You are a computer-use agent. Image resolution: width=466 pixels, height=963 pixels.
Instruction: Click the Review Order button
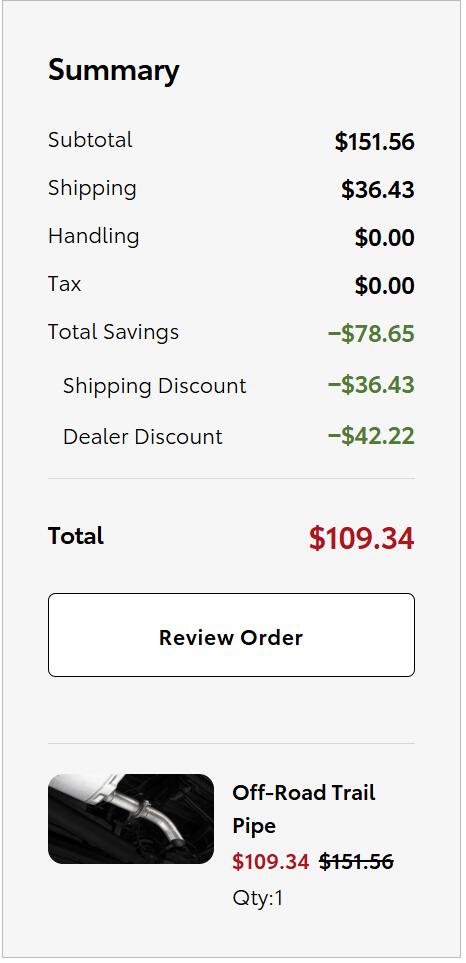coord(231,635)
